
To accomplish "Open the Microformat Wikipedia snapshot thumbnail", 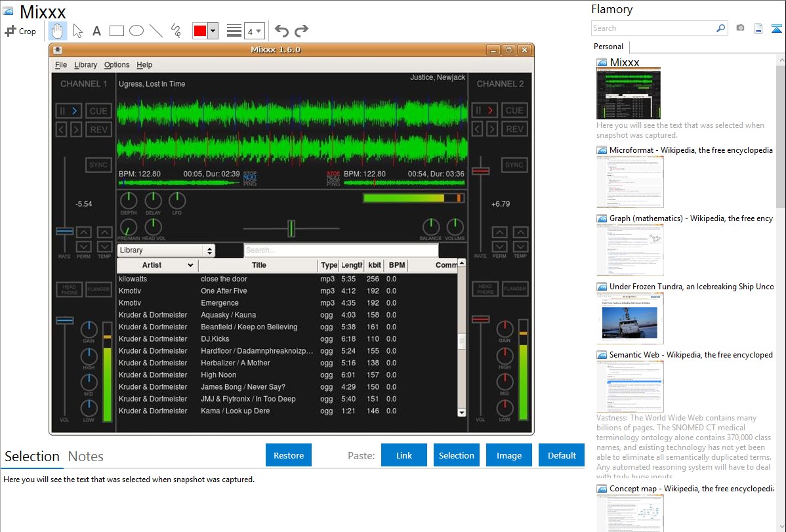I will pos(630,182).
